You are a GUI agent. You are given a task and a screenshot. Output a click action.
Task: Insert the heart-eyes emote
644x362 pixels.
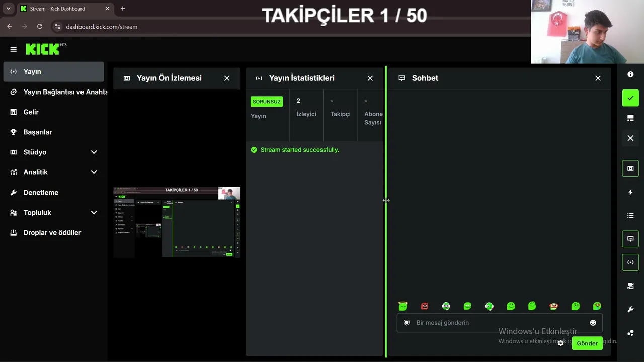(597, 306)
